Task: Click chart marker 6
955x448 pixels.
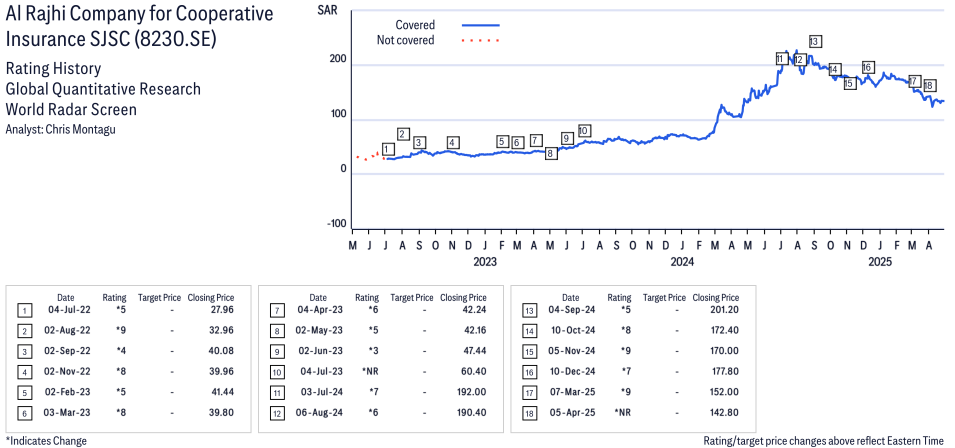Action: (x=517, y=142)
